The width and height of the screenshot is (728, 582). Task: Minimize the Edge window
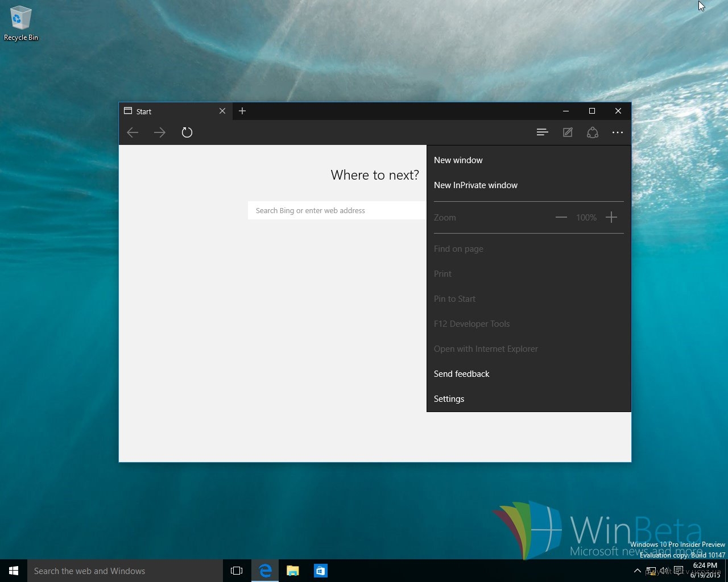coord(565,111)
